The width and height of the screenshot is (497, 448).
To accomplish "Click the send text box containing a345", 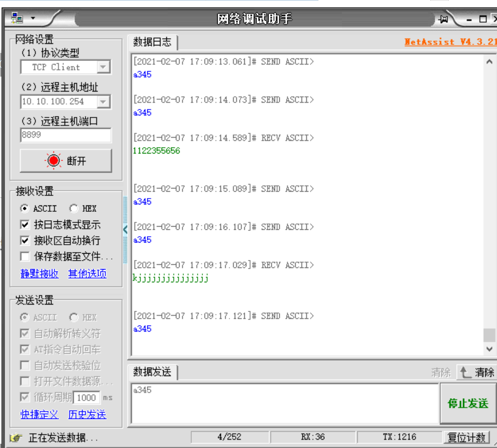I will pos(285,404).
